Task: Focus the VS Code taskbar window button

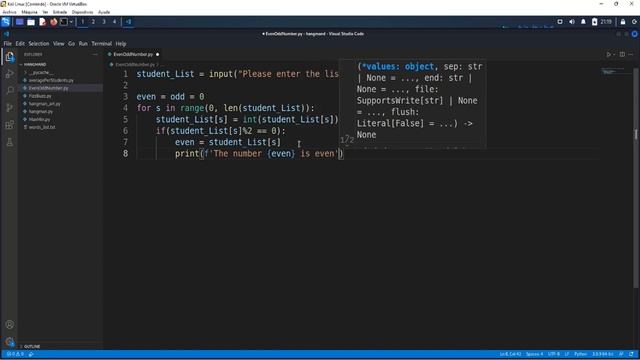Action: click(128, 22)
